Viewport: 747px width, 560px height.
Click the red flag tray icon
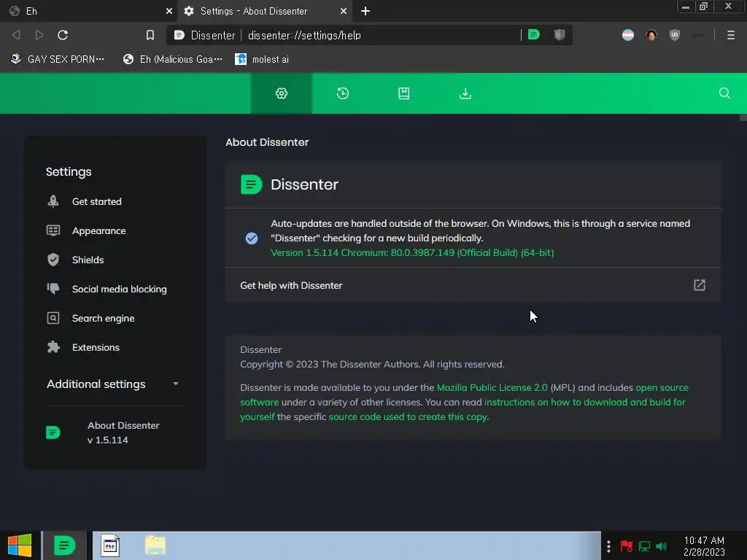coord(626,545)
